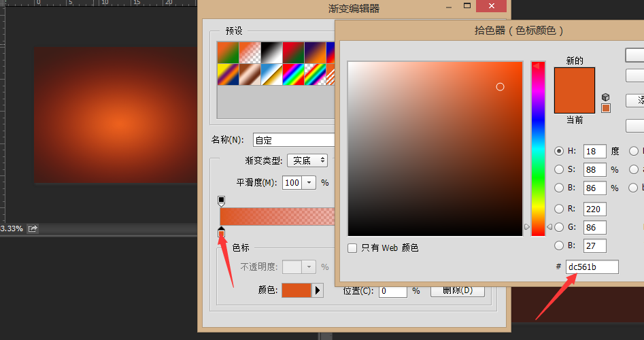Select the black opacity stop above gradient bar
644x340 pixels.
point(221,201)
